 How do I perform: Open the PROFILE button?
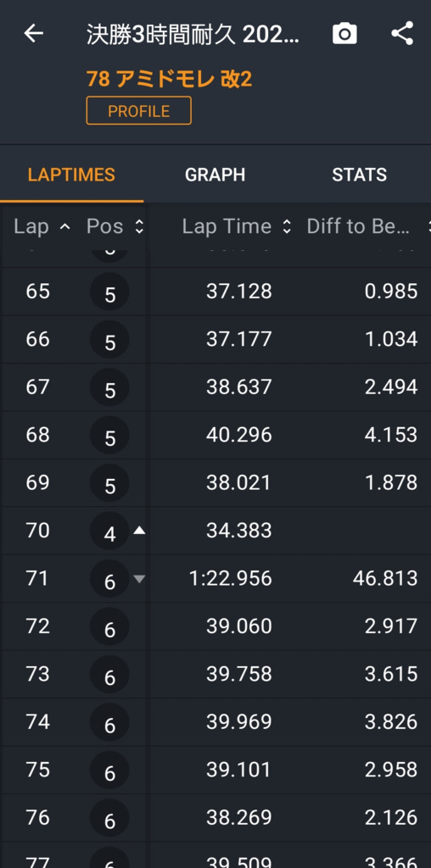click(139, 111)
